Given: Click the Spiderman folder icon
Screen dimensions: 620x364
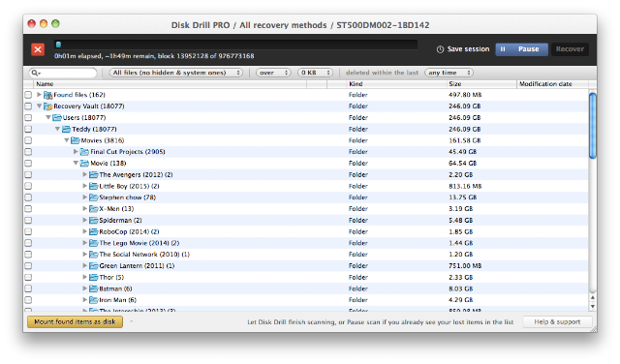Looking at the screenshot, I should click(94, 220).
